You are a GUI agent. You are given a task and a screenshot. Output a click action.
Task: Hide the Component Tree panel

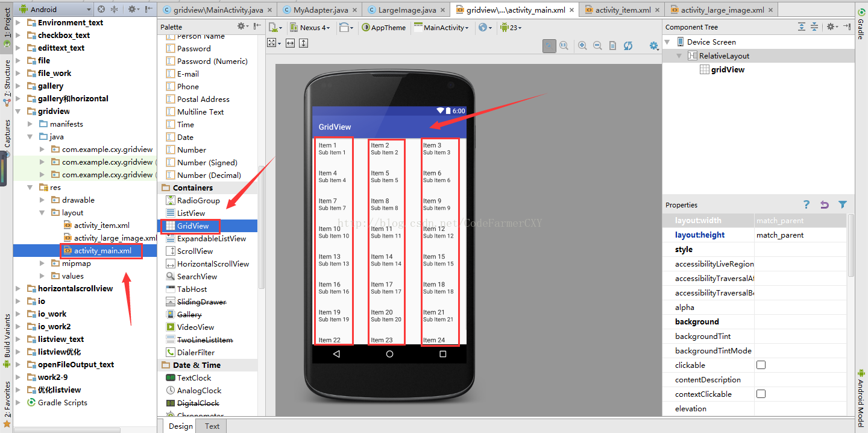coord(847,27)
